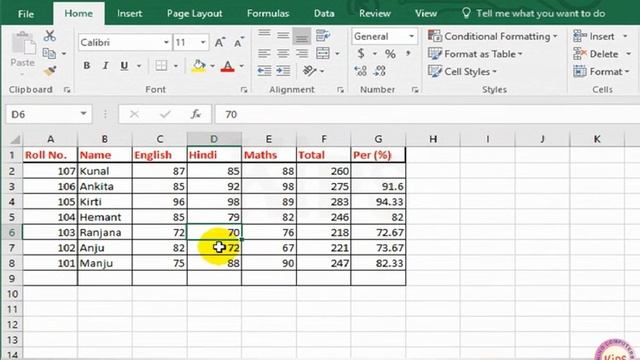Align text right icon
The image size is (640, 360).
click(x=302, y=53)
